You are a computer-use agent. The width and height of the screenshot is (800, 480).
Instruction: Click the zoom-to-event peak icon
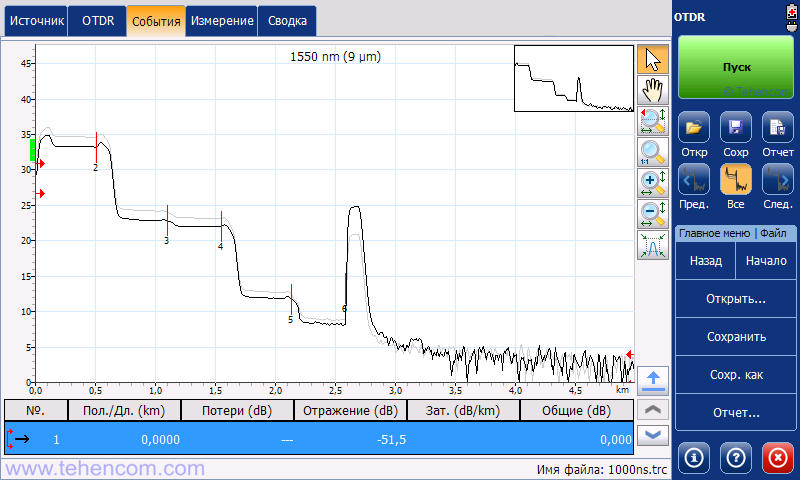(x=653, y=245)
